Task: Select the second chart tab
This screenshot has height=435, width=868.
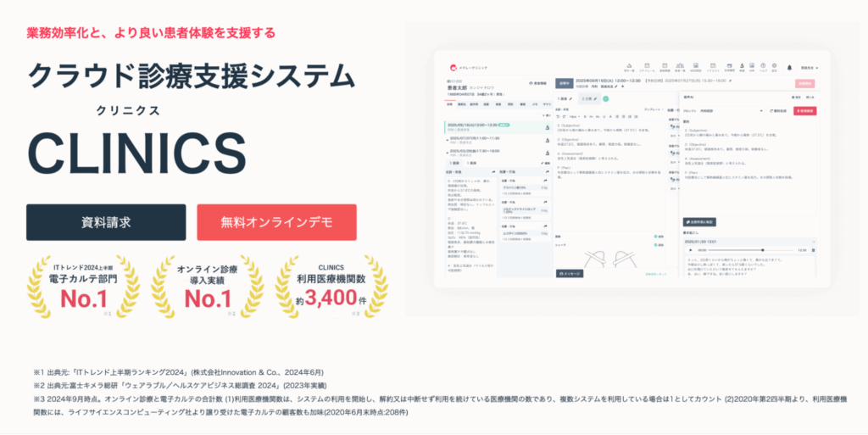Action: (x=590, y=98)
